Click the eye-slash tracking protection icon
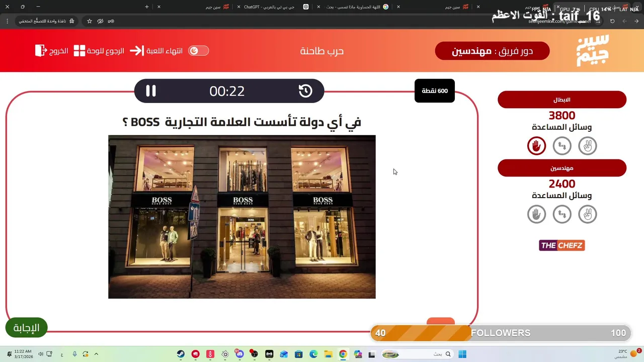The width and height of the screenshot is (644, 362). pyautogui.click(x=100, y=21)
